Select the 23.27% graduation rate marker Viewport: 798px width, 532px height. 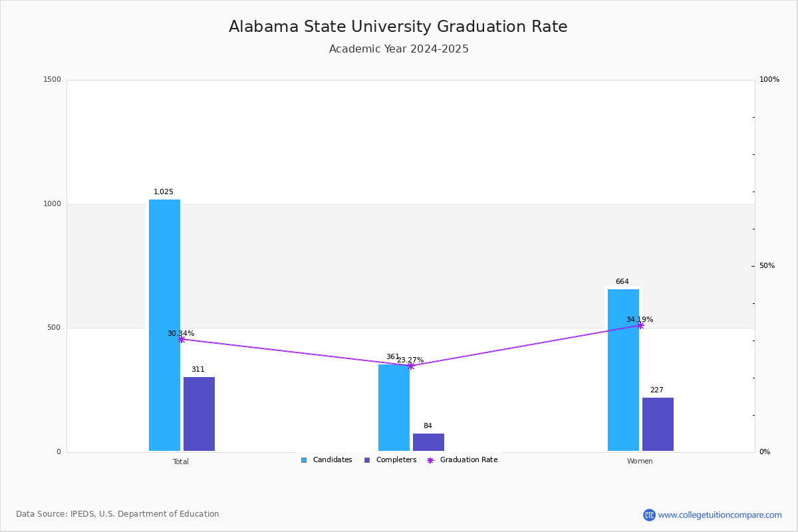(x=411, y=366)
